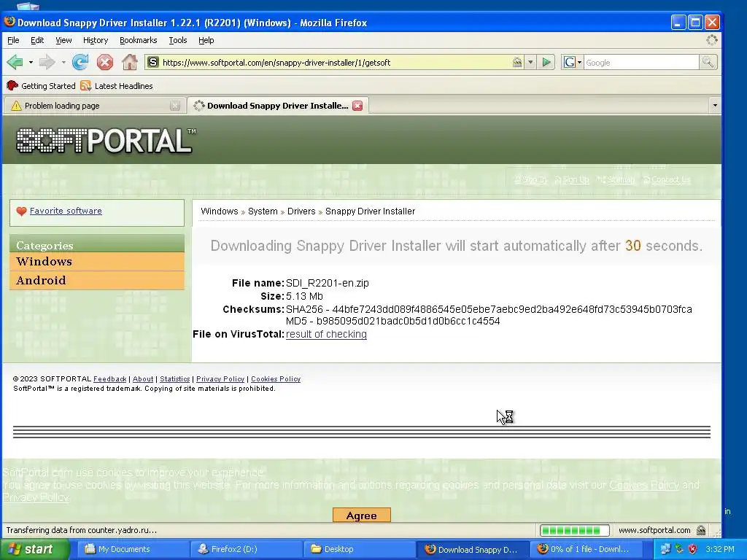Click the Go green arrow button

tap(546, 63)
